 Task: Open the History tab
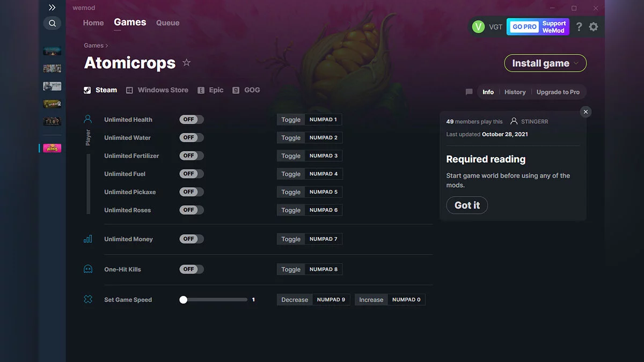pyautogui.click(x=515, y=92)
